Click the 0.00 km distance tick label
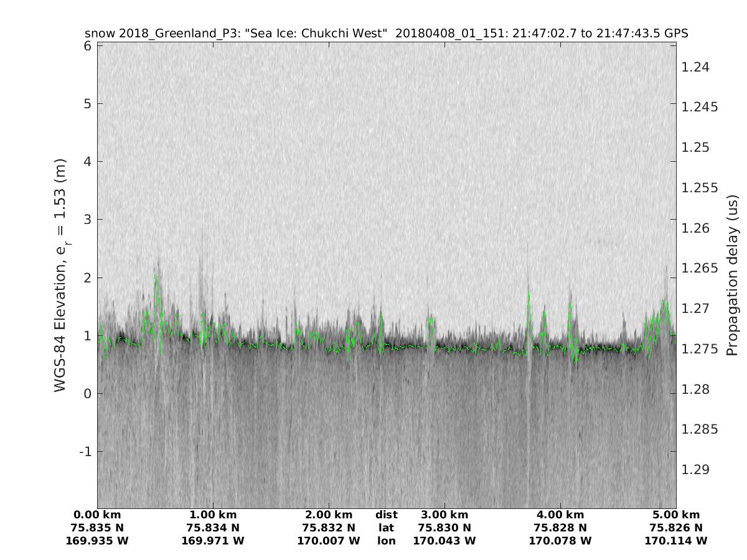747x560 pixels. [x=97, y=515]
